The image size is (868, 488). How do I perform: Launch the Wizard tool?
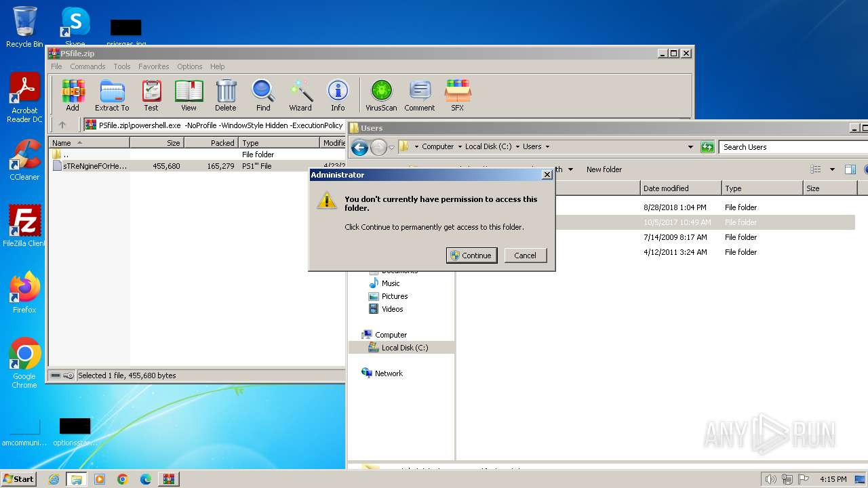[300, 96]
